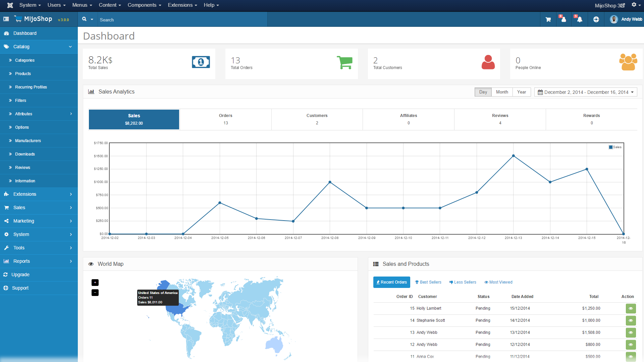Switch analytics to Year view
The image size is (644, 362).
[x=522, y=92]
